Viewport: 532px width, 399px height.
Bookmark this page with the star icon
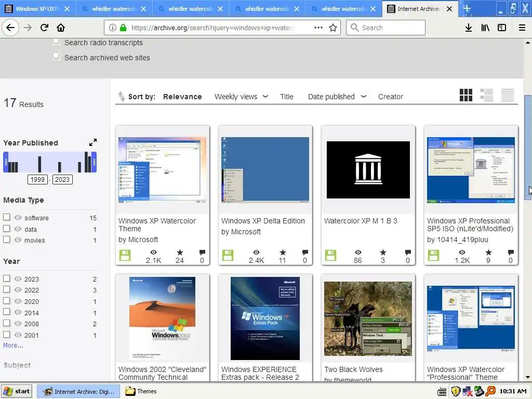333,28
